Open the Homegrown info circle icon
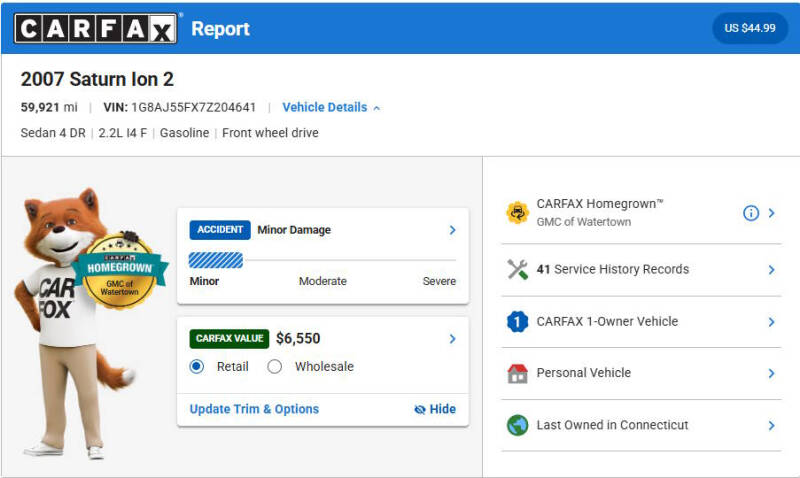This screenshot has width=800, height=478. (x=751, y=213)
